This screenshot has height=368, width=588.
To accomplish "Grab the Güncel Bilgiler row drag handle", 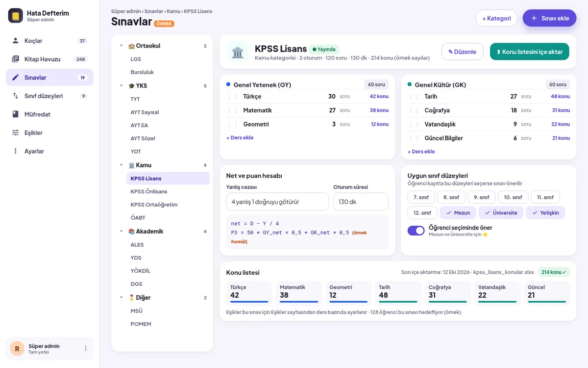I will [x=414, y=138].
